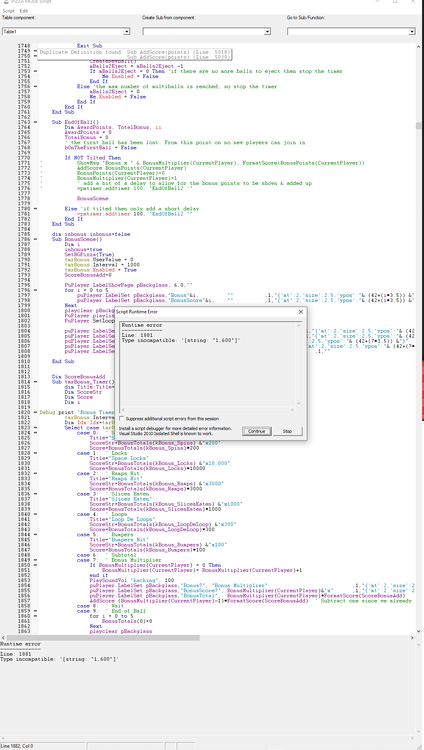Collapse the fold marker at line 1824
The image size is (424, 750).
pos(35,432)
